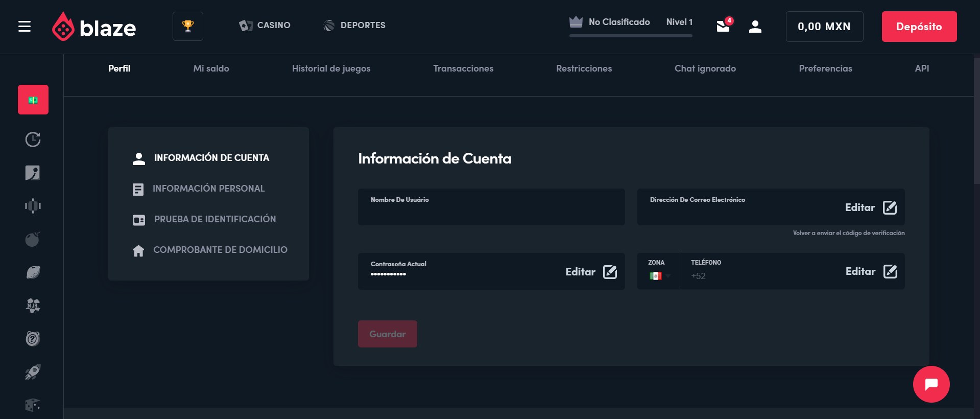
Task: Resend the email verification code
Action: tap(848, 233)
